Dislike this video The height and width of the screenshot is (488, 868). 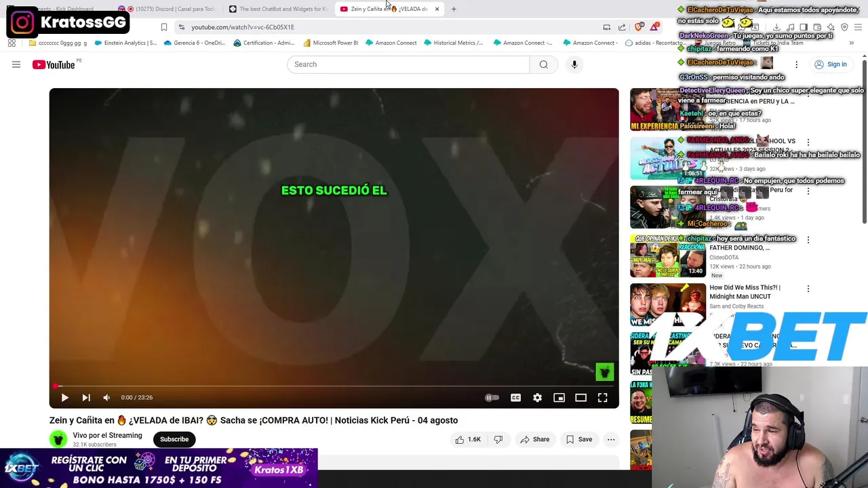pyautogui.click(x=498, y=439)
